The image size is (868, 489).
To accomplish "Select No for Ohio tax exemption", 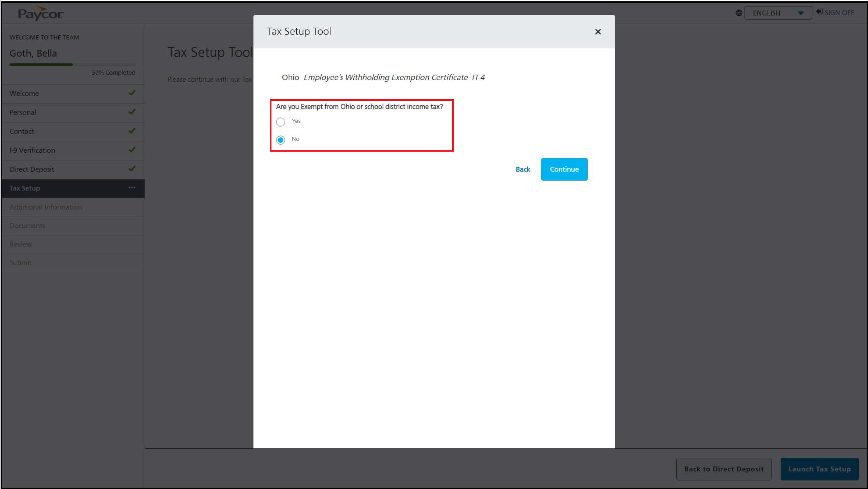I will click(x=280, y=140).
